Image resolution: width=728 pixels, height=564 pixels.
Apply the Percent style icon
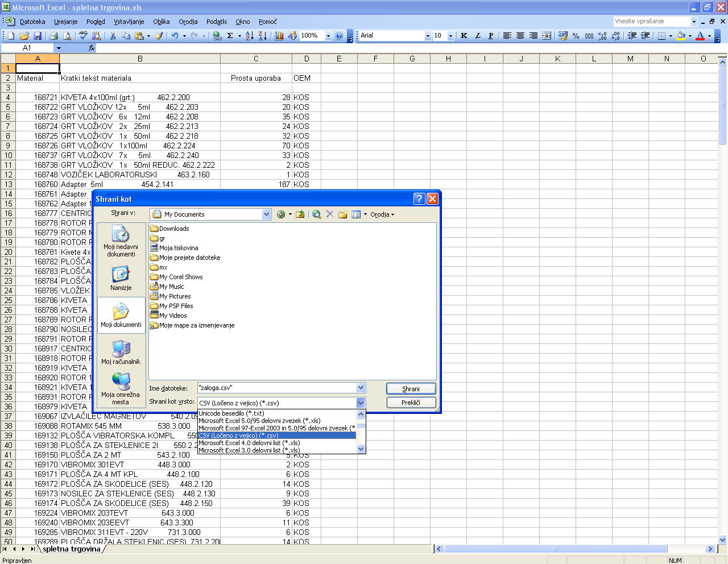[576, 36]
